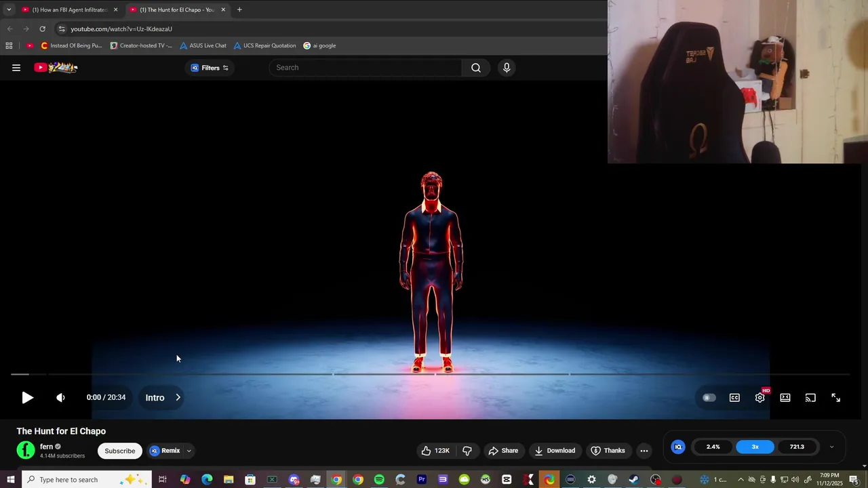Open the UCS Repair Quotation bookmark
Viewport: 868px width, 488px height.
pos(264,45)
